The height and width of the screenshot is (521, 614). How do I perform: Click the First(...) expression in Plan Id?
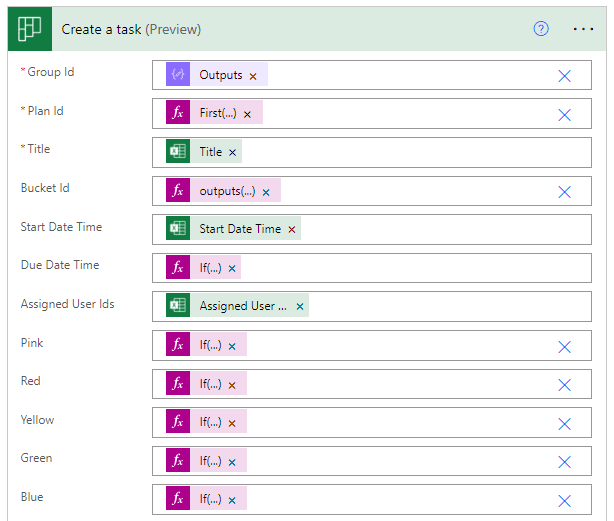click(218, 113)
